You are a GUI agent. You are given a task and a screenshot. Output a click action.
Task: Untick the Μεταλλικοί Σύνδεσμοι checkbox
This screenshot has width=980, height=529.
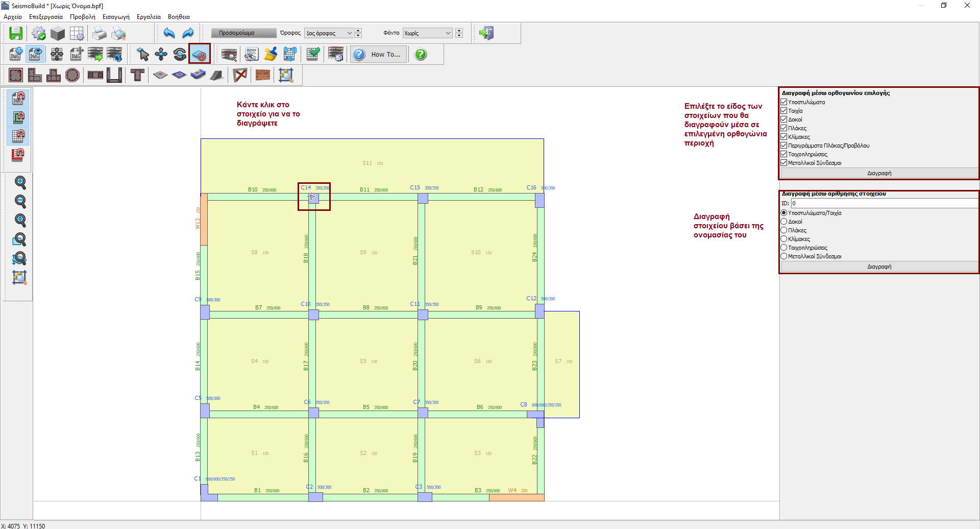784,163
